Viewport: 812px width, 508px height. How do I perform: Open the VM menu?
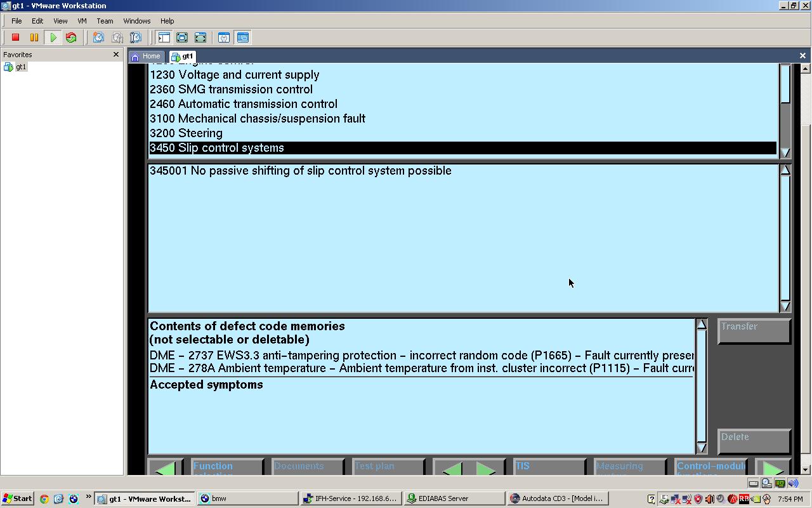[x=82, y=21]
